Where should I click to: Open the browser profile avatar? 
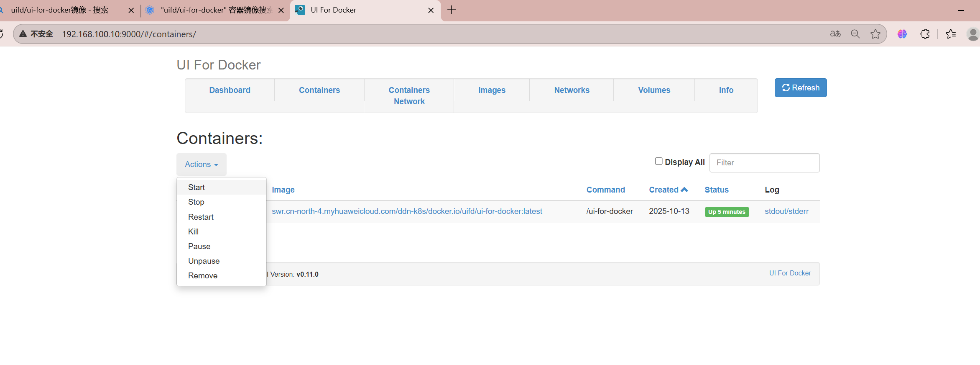coord(973,34)
